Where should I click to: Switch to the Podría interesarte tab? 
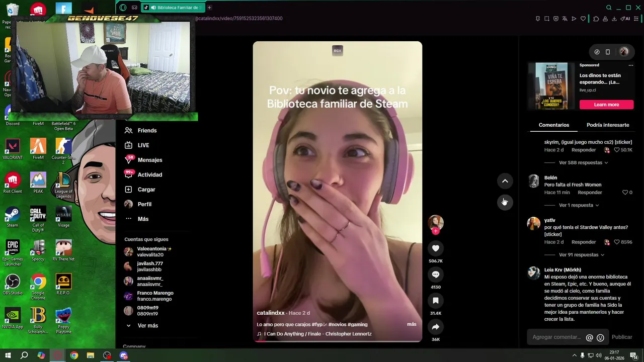[x=608, y=125]
